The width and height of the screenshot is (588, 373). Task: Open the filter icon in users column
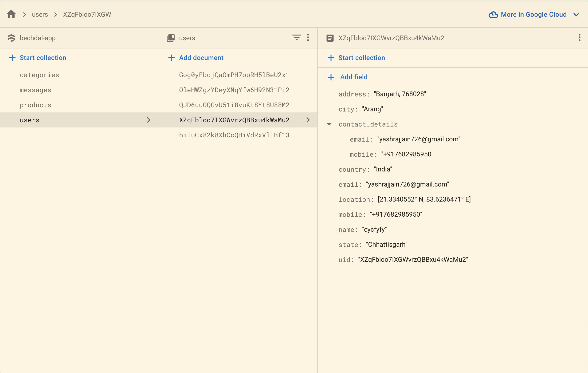point(296,38)
